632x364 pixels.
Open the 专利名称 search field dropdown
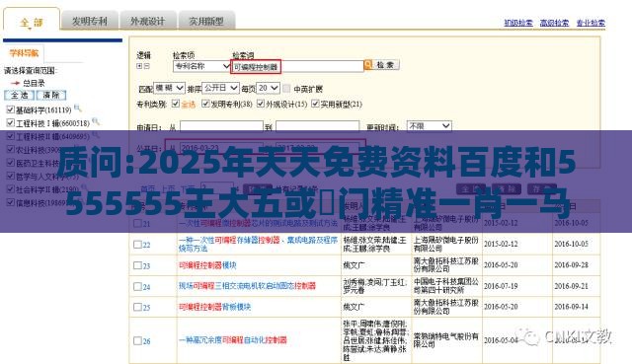201,66
